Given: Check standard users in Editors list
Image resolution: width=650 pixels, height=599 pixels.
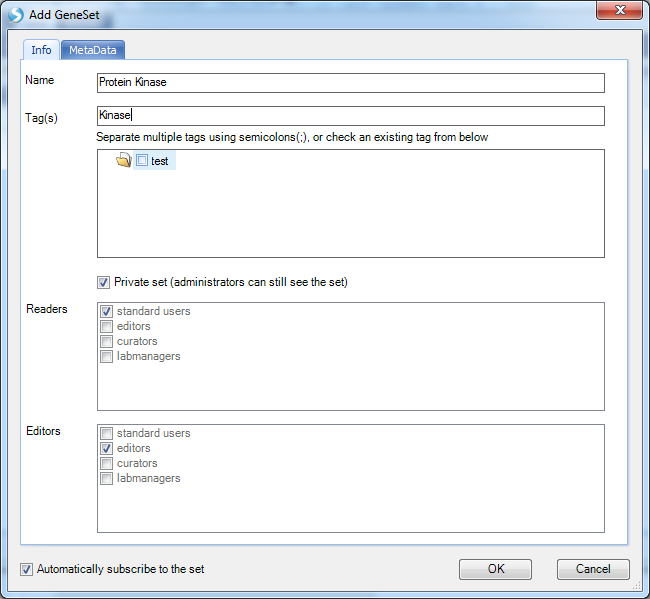Looking at the screenshot, I should pos(107,433).
